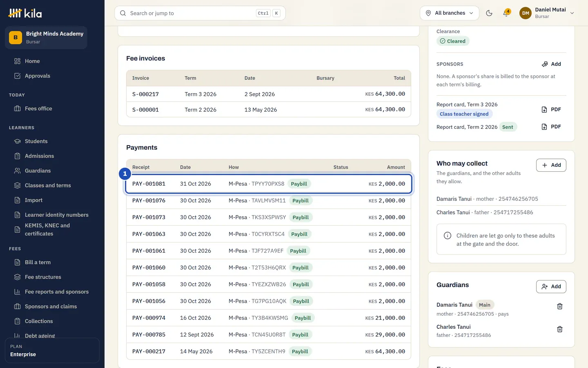
Task: Open Daniel Mutai user menu chevron
Action: pos(572,13)
